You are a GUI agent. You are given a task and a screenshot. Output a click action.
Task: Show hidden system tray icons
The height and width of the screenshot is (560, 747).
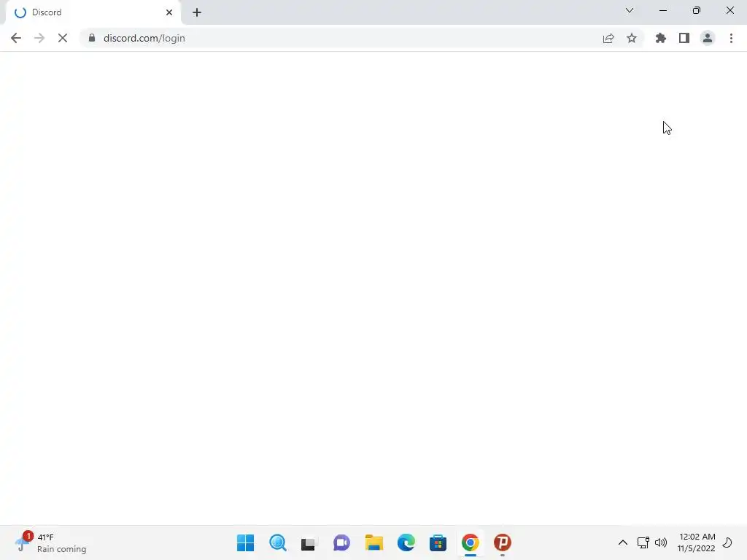(623, 542)
